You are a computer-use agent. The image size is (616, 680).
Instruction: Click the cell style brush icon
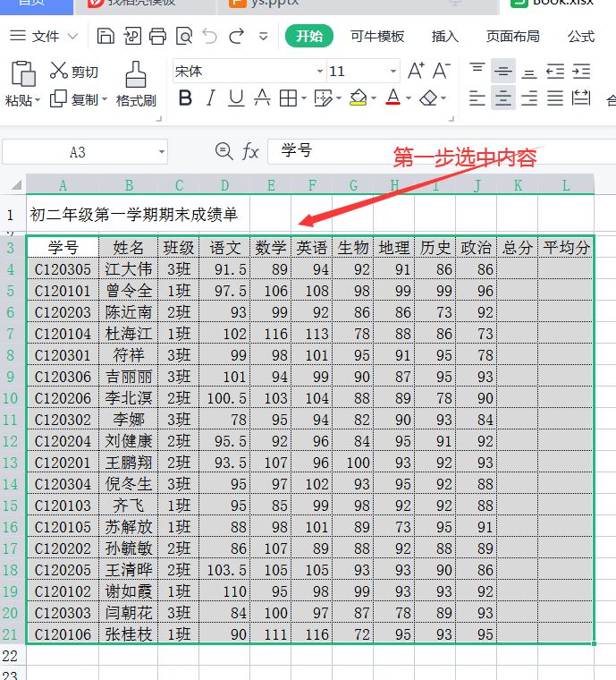(x=323, y=98)
